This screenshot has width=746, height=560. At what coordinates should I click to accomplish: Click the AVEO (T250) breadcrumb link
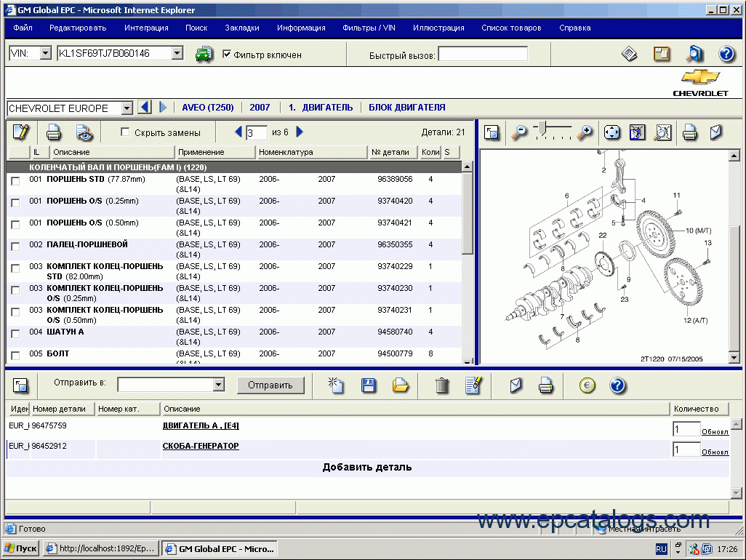[208, 108]
